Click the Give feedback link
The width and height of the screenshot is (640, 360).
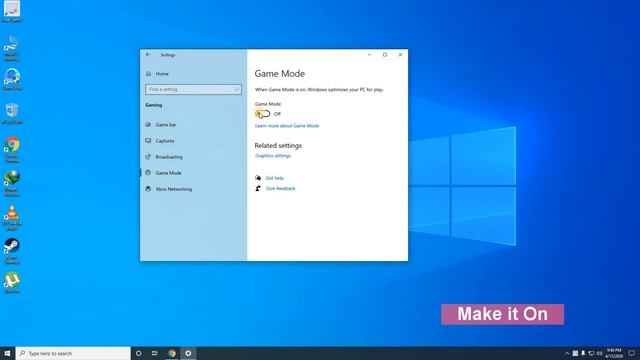click(280, 188)
